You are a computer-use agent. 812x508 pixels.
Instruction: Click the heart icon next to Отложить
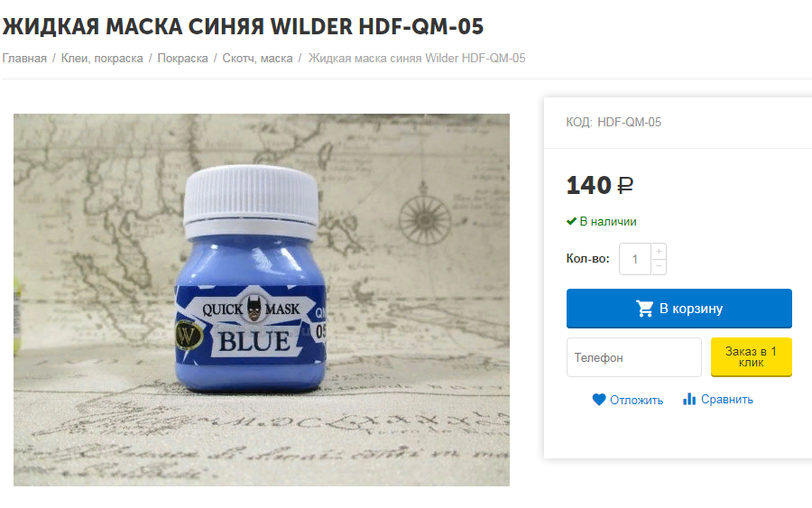point(599,400)
